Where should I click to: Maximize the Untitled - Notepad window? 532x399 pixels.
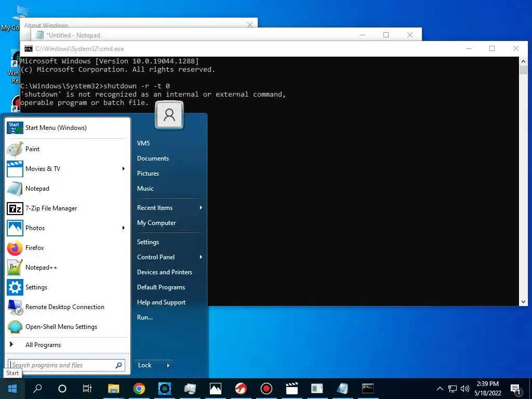(x=386, y=35)
